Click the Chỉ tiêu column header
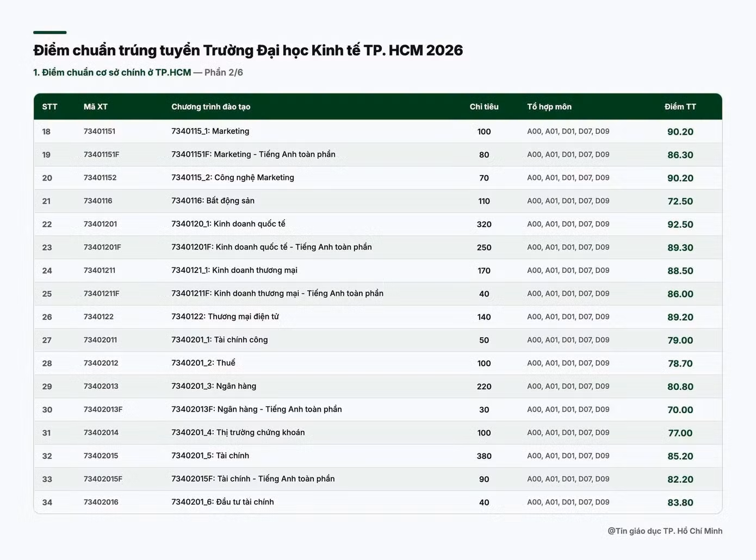 [484, 107]
